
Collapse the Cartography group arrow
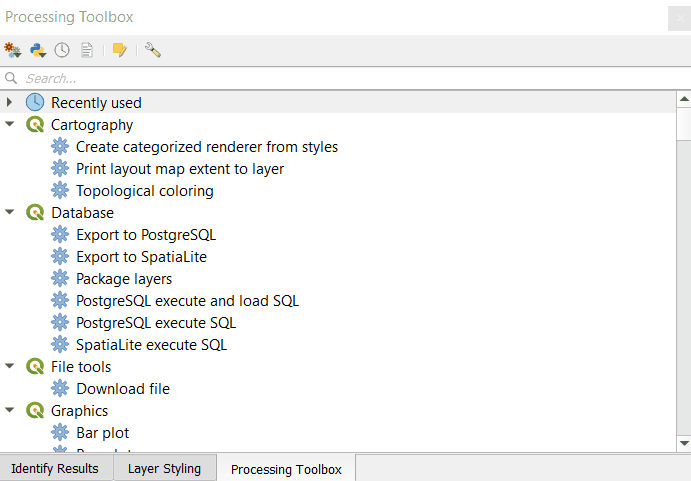(10, 124)
